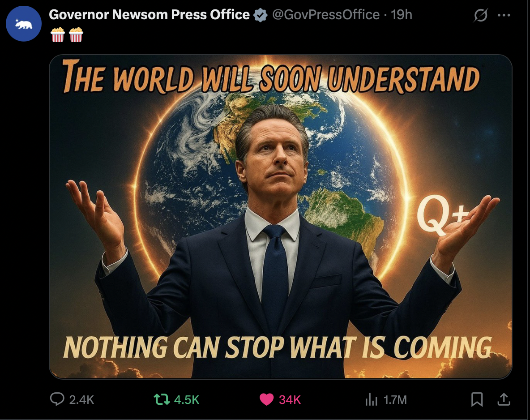
Task: Open the 19h timestamp permalink
Action: coord(402,15)
